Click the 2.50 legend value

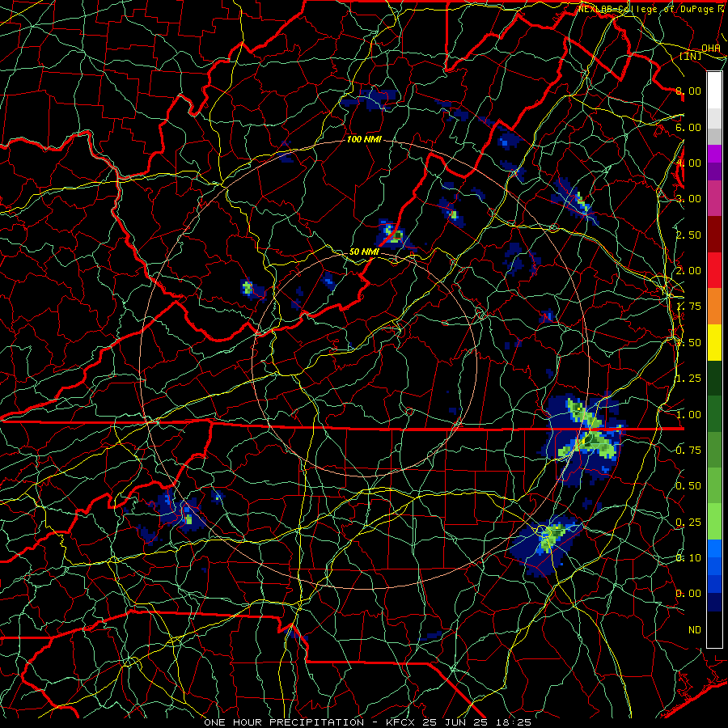pyautogui.click(x=688, y=235)
